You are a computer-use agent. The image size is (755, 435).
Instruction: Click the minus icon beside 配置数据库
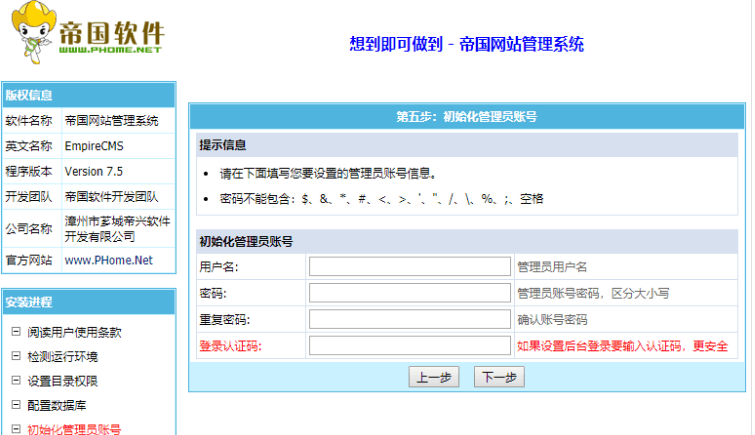coord(16,405)
